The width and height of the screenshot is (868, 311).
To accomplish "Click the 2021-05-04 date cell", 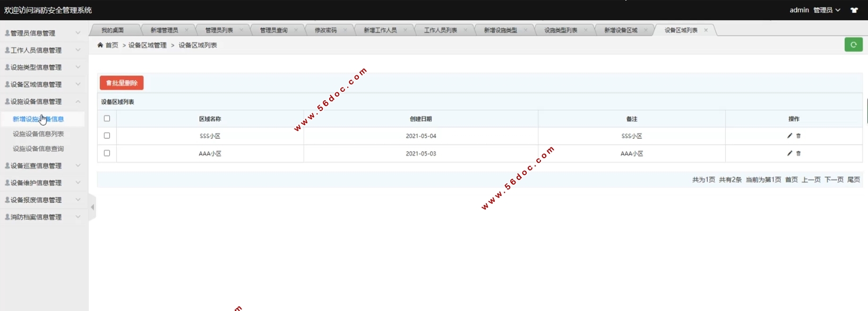I will tap(421, 136).
